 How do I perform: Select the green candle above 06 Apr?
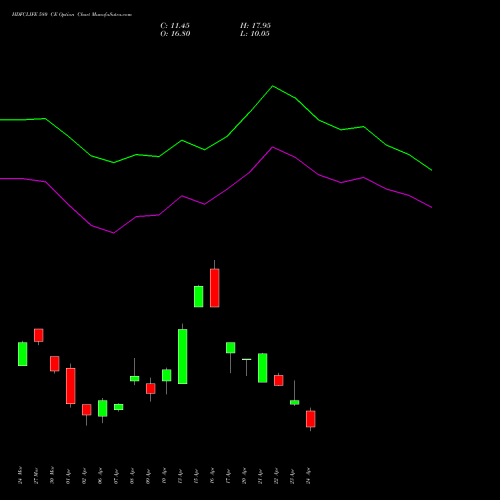pyautogui.click(x=103, y=408)
